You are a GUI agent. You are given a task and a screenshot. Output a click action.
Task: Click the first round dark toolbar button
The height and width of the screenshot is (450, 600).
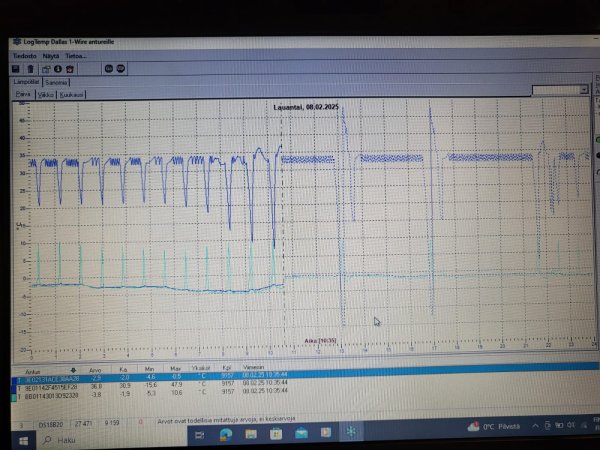pyautogui.click(x=108, y=69)
